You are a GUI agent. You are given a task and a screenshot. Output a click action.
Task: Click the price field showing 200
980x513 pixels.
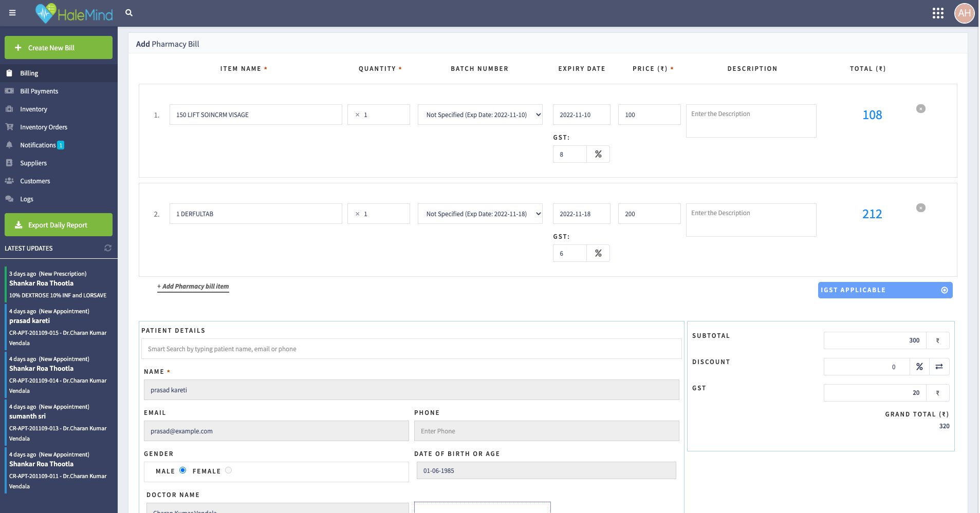[650, 214]
